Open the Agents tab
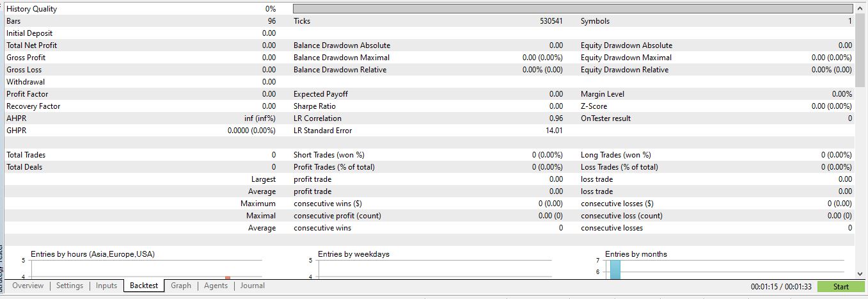 (216, 286)
